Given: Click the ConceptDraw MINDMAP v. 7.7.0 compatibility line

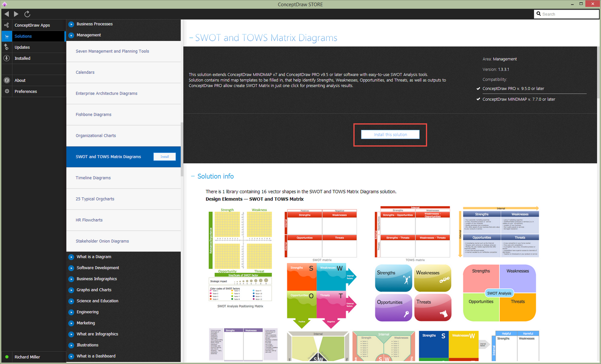Looking at the screenshot, I should tap(519, 99).
